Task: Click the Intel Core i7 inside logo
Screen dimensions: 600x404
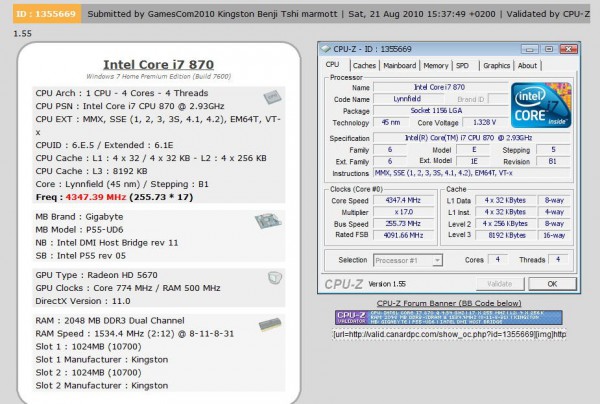Action: pos(541,105)
